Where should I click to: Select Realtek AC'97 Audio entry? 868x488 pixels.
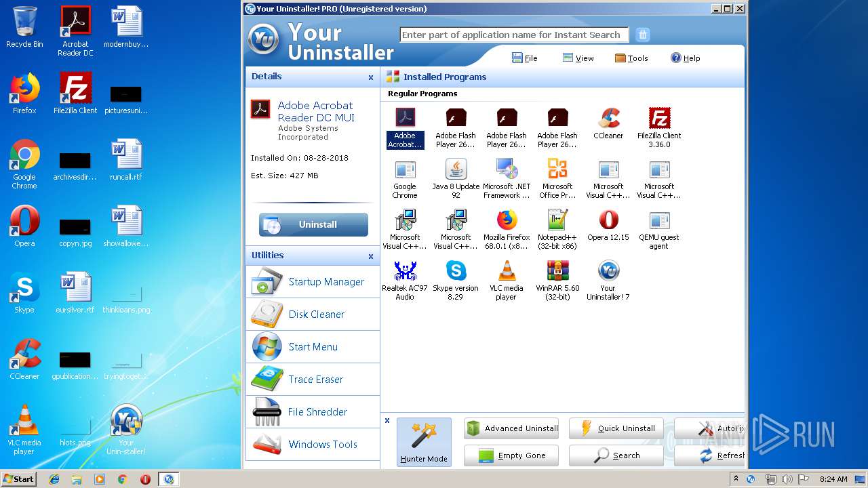coord(405,280)
